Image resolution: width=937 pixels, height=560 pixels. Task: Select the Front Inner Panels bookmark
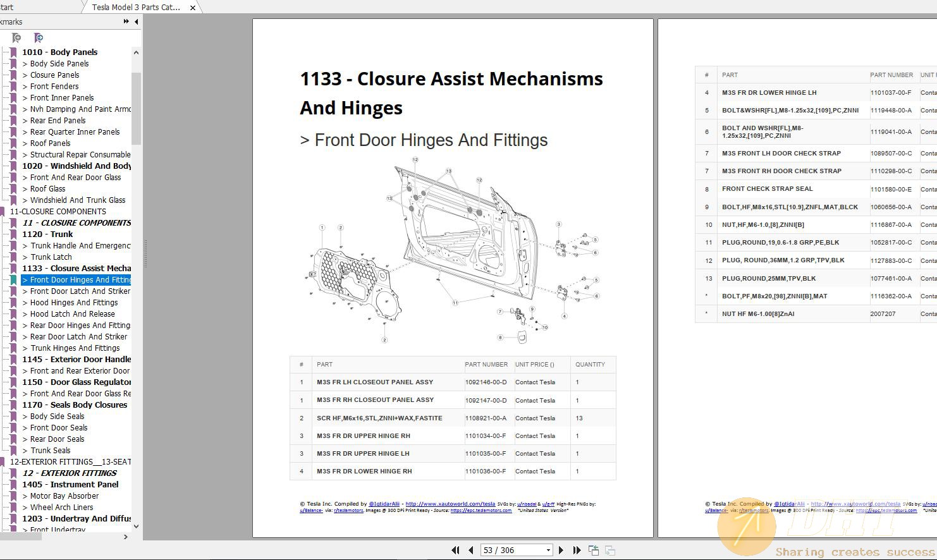58,98
